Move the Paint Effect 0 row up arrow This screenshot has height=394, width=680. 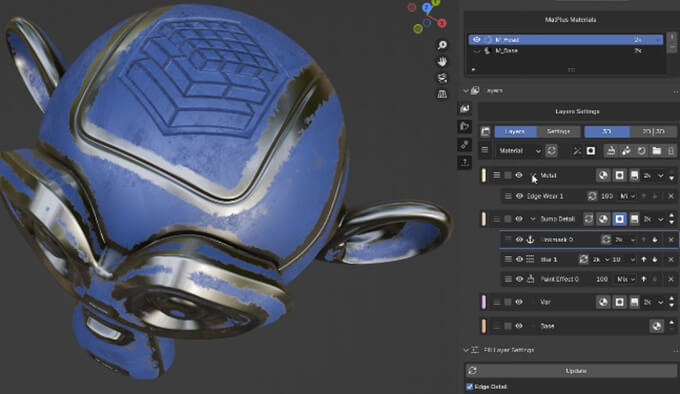pyautogui.click(x=644, y=279)
